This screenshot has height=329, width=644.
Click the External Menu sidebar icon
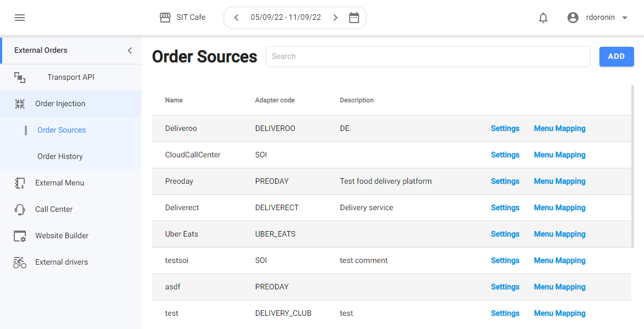pos(20,183)
